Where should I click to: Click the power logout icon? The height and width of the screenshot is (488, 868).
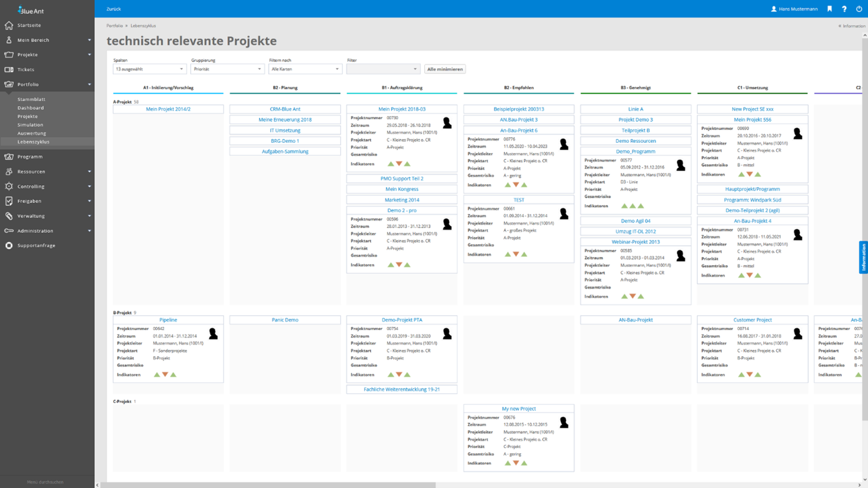click(x=859, y=9)
